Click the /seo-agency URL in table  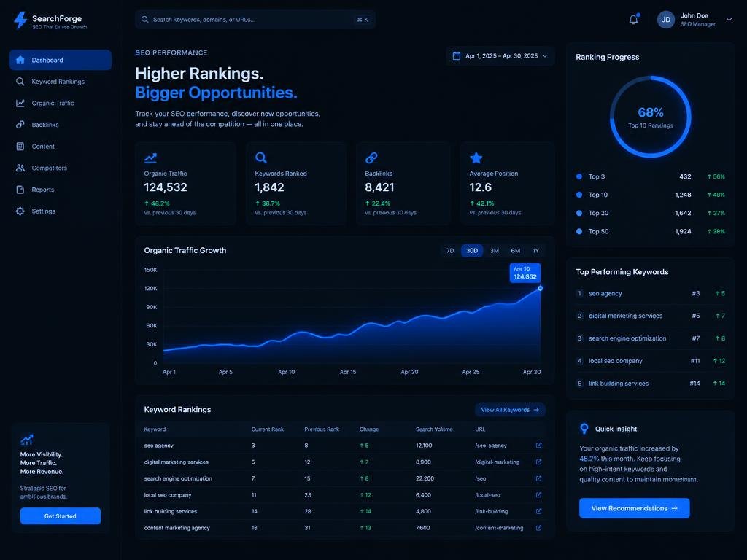(x=491, y=446)
